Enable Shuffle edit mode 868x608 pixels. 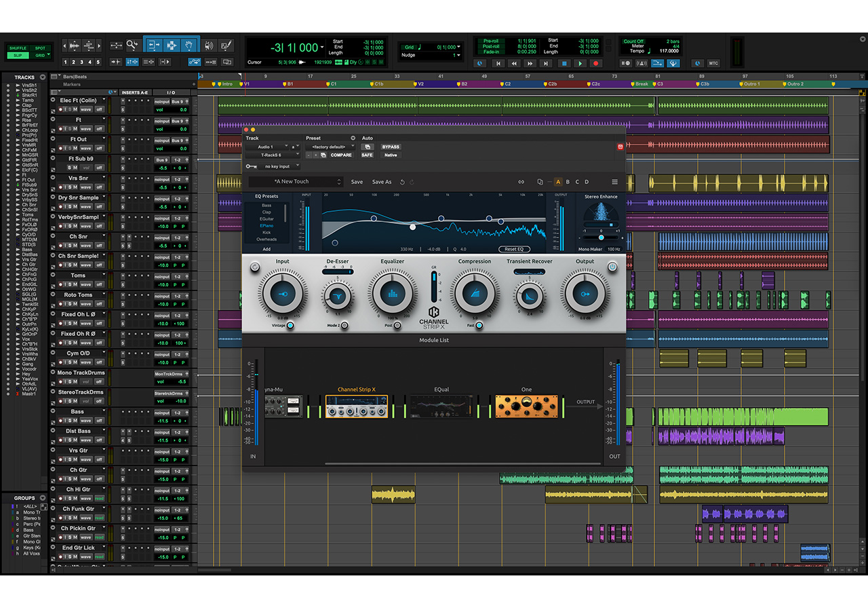click(x=18, y=48)
